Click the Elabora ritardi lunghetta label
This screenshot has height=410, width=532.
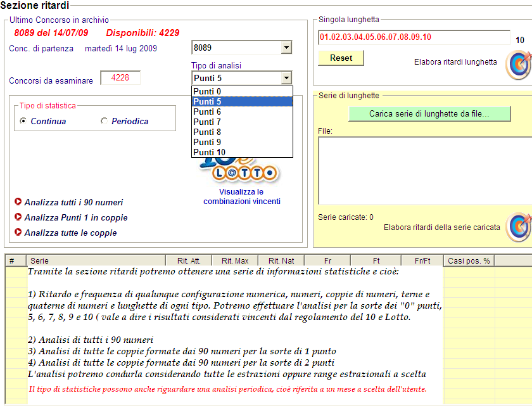(x=455, y=61)
